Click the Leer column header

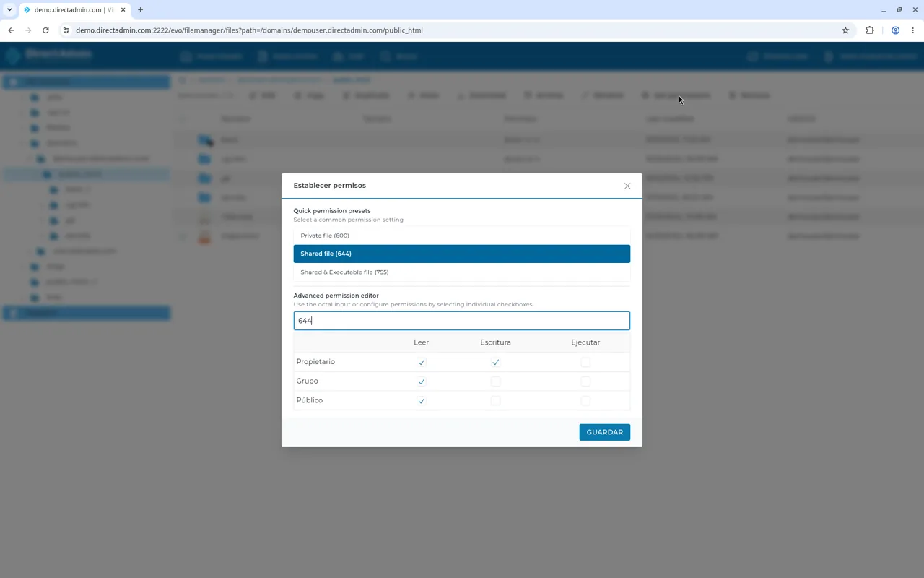coord(422,342)
